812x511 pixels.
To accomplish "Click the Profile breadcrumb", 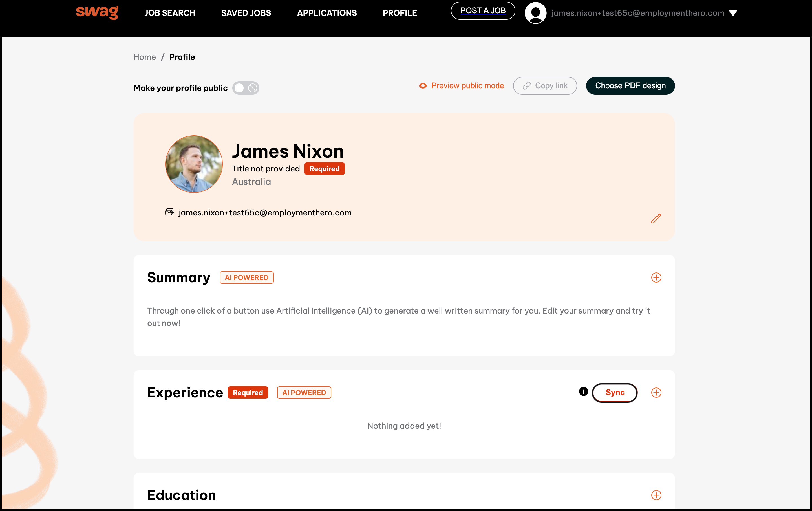I will coord(182,57).
